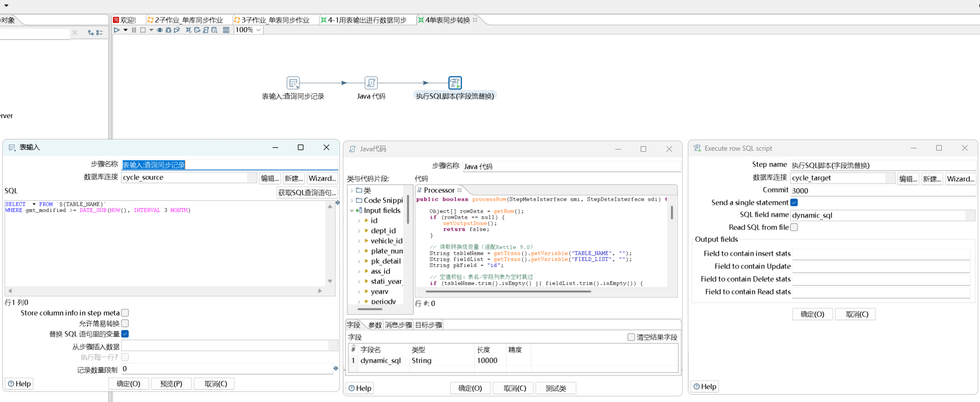This screenshot has width=980, height=402.
Task: Explore database via toolbar icon
Action: (214, 30)
